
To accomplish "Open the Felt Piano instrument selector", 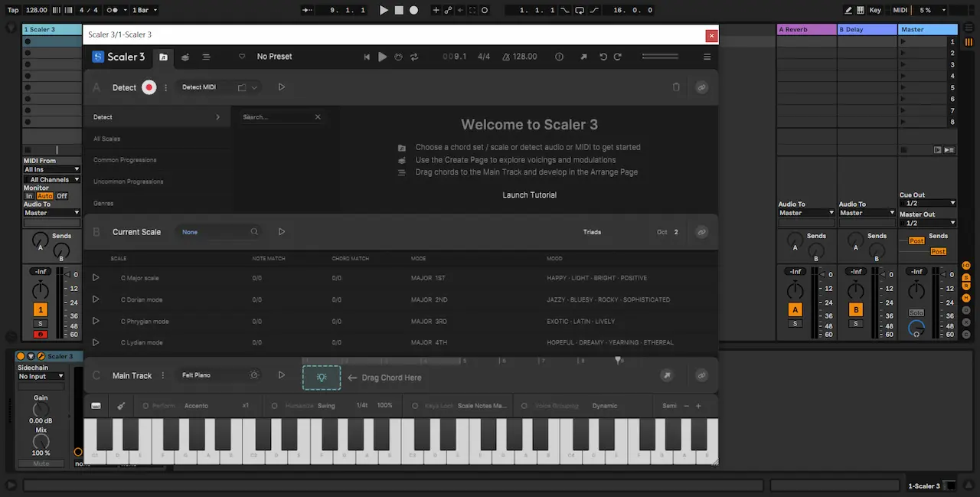I will pyautogui.click(x=219, y=375).
